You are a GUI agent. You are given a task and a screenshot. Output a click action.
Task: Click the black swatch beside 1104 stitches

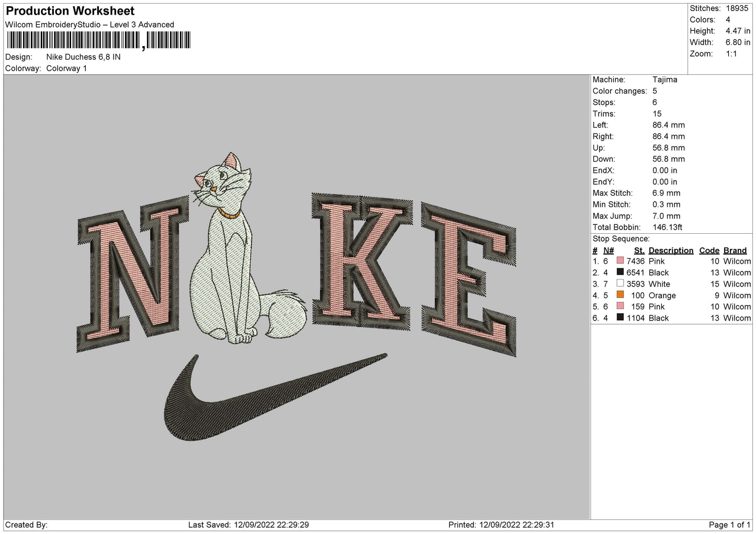tap(620, 317)
